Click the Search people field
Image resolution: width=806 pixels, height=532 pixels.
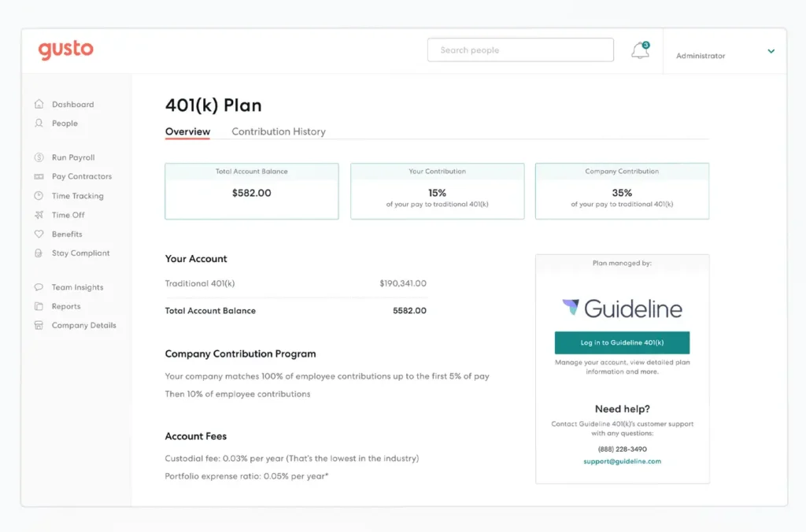520,50
